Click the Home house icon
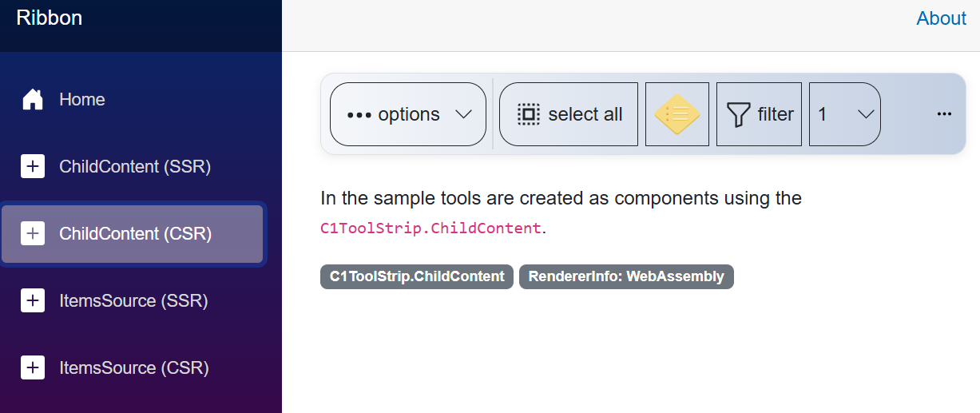The width and height of the screenshot is (980, 413). pos(33,99)
